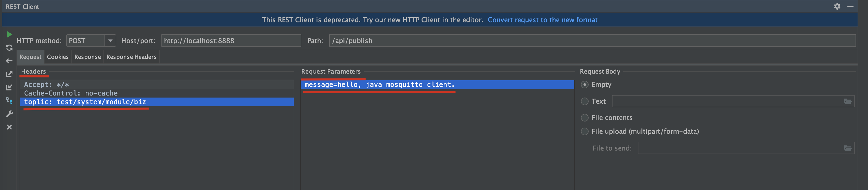Run the HTTP request with green play icon

tap(9, 34)
